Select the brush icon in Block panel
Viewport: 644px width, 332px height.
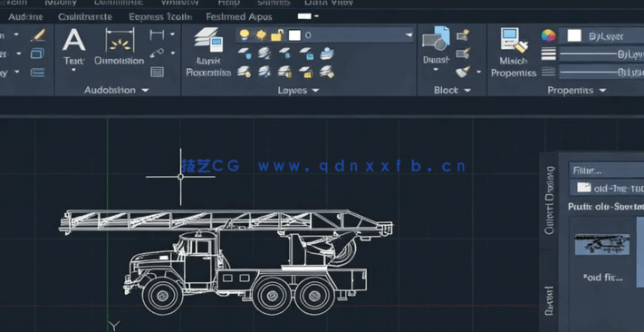pyautogui.click(x=463, y=72)
